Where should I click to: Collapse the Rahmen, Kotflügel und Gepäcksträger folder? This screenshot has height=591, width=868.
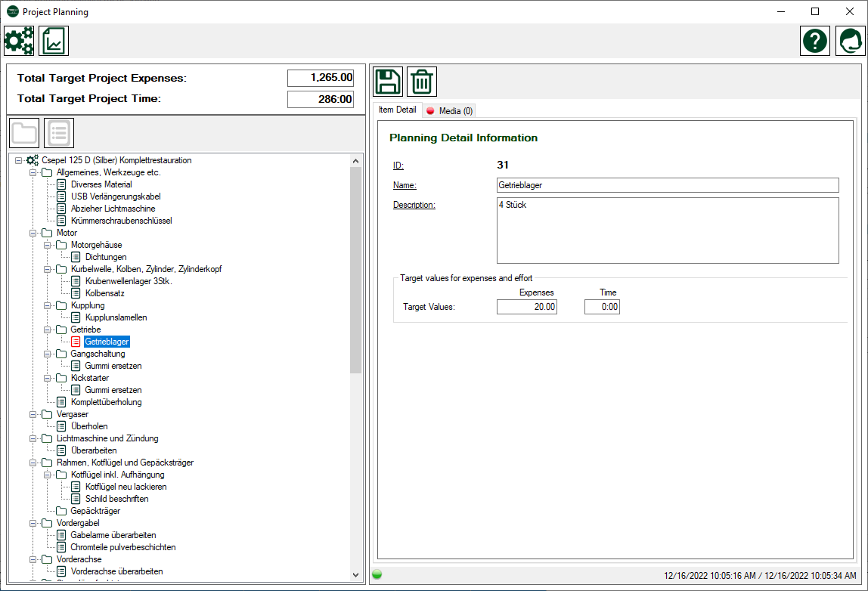click(33, 463)
